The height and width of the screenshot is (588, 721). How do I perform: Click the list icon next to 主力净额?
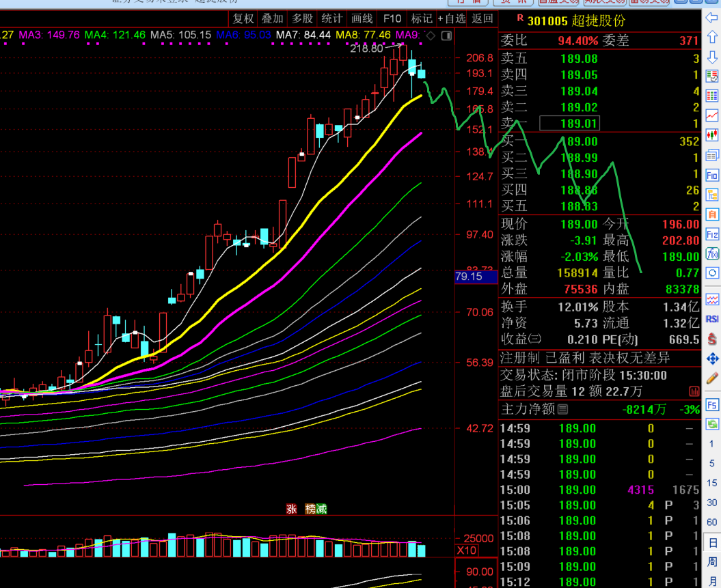pos(562,409)
